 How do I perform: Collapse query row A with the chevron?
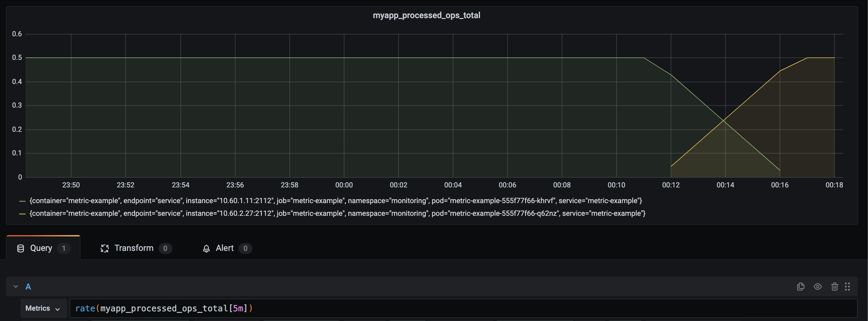(15, 286)
